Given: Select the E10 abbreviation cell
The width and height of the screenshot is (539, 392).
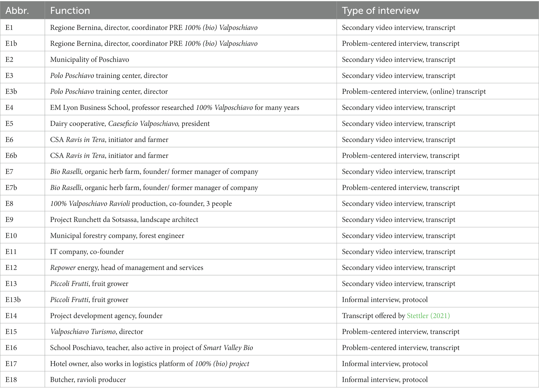Looking at the screenshot, I should 22,236.
